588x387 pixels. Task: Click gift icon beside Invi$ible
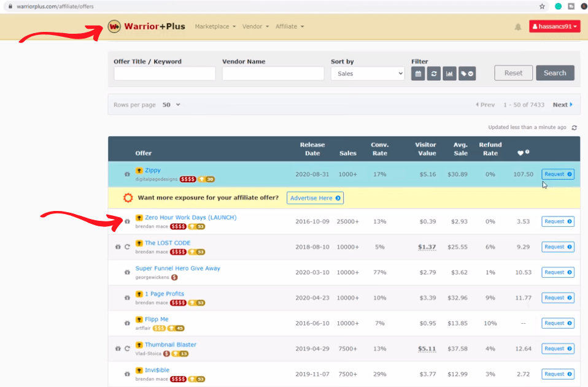pyautogui.click(x=127, y=374)
